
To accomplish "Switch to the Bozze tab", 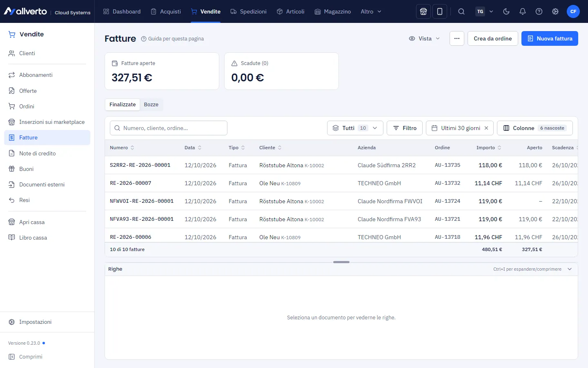I will [x=151, y=105].
